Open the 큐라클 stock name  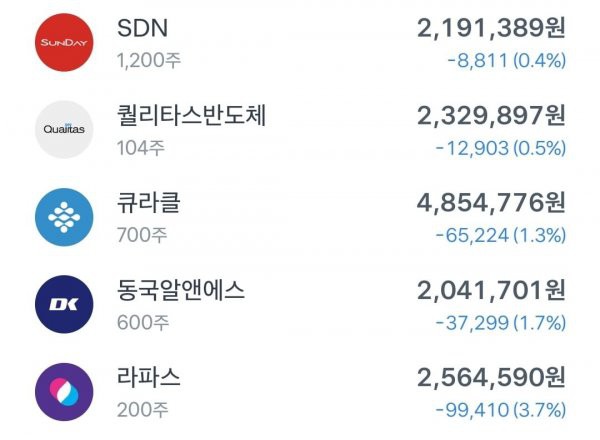(x=148, y=203)
